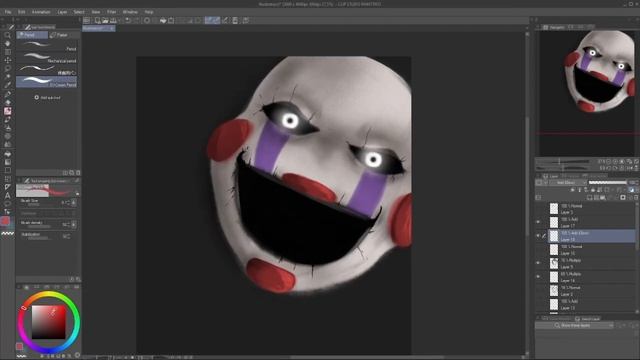Screen dimensions: 640x360
Task: Open the Filter menu
Action: click(x=111, y=12)
